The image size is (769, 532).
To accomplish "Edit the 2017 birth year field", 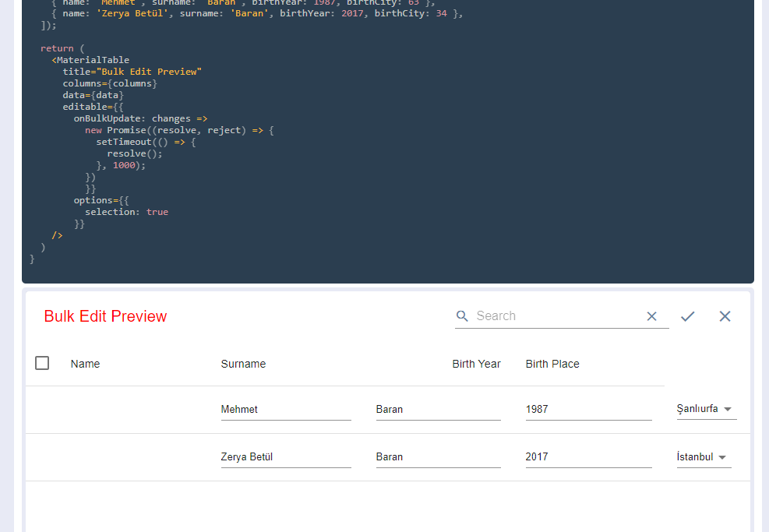I will click(x=588, y=456).
